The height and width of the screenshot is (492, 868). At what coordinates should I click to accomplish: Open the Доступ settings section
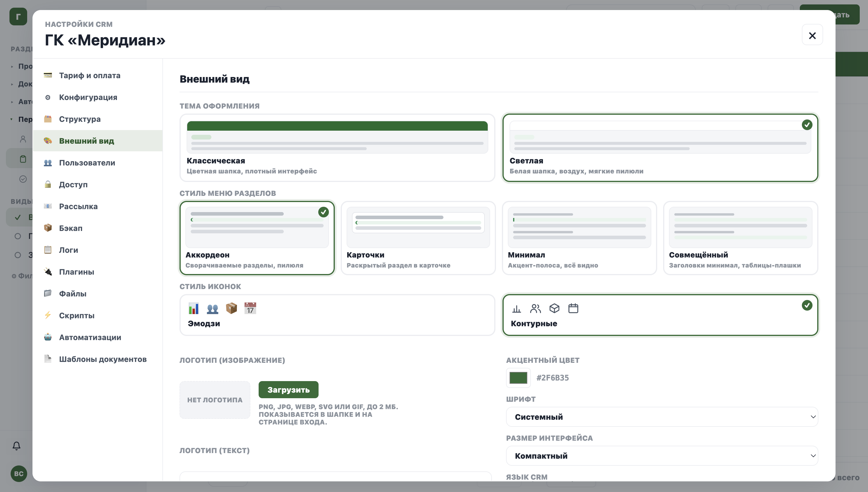[x=98, y=185]
